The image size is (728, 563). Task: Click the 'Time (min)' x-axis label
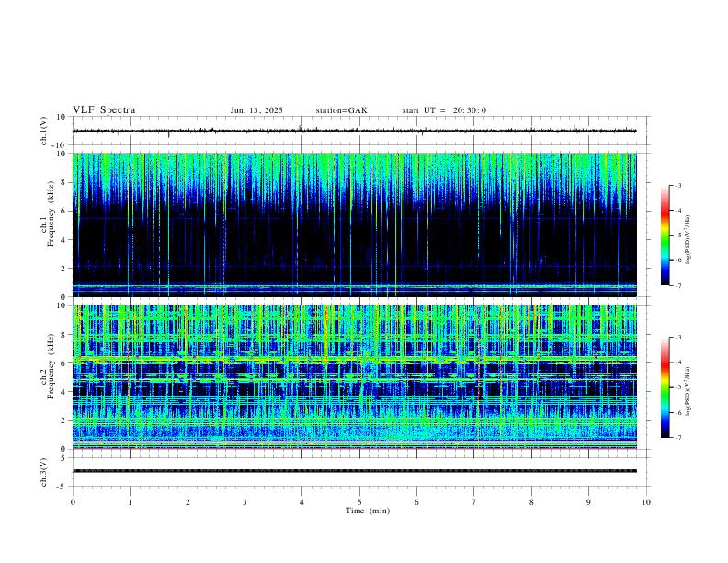coord(368,511)
